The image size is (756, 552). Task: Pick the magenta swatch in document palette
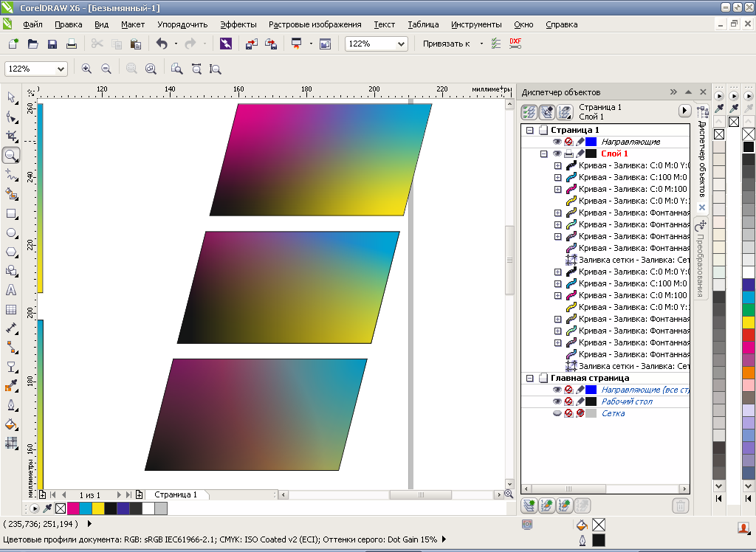pyautogui.click(x=73, y=508)
